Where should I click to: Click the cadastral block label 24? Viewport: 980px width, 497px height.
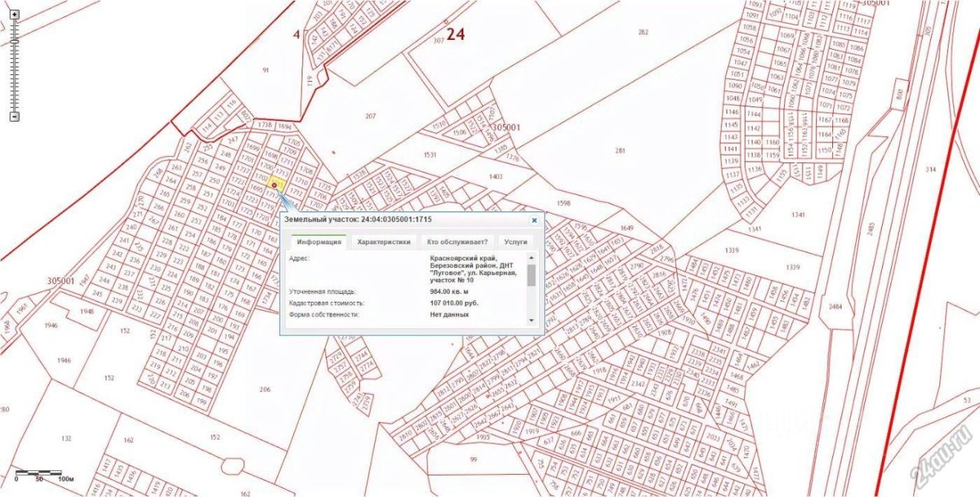(456, 34)
